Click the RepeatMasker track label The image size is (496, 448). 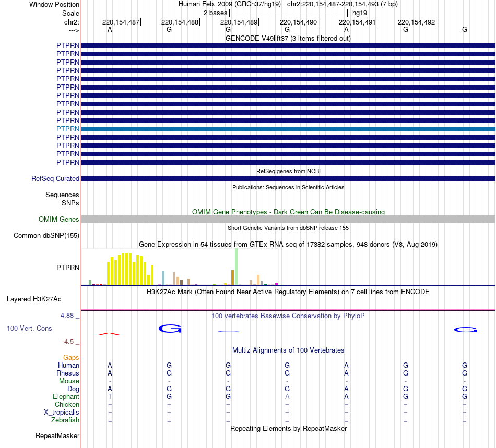point(57,435)
